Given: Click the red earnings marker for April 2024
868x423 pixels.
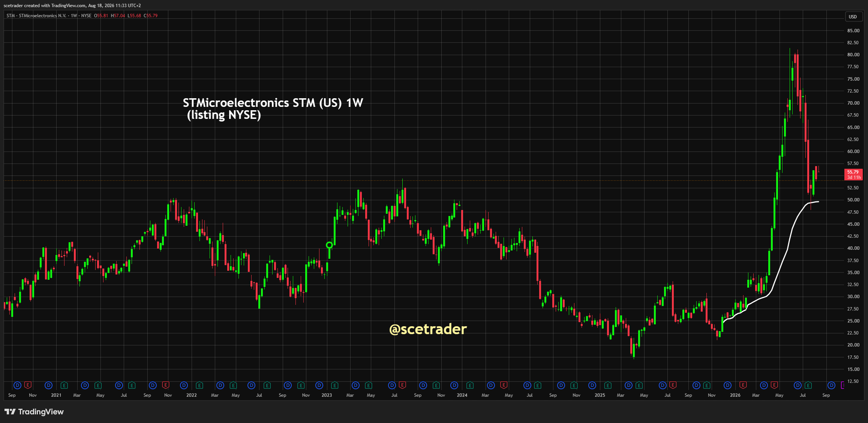Looking at the screenshot, I should 504,385.
